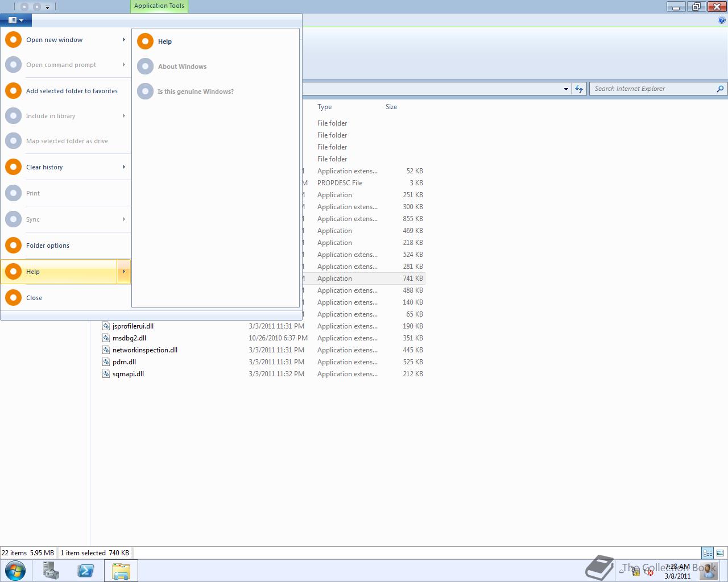Open the taskbar clock and date

[x=677, y=571]
